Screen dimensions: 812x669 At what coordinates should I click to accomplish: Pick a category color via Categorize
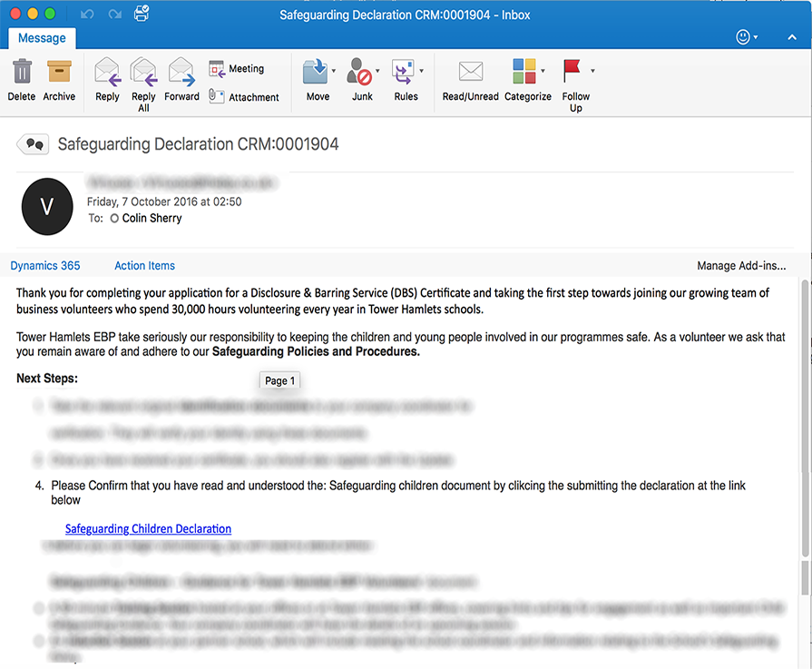[527, 80]
